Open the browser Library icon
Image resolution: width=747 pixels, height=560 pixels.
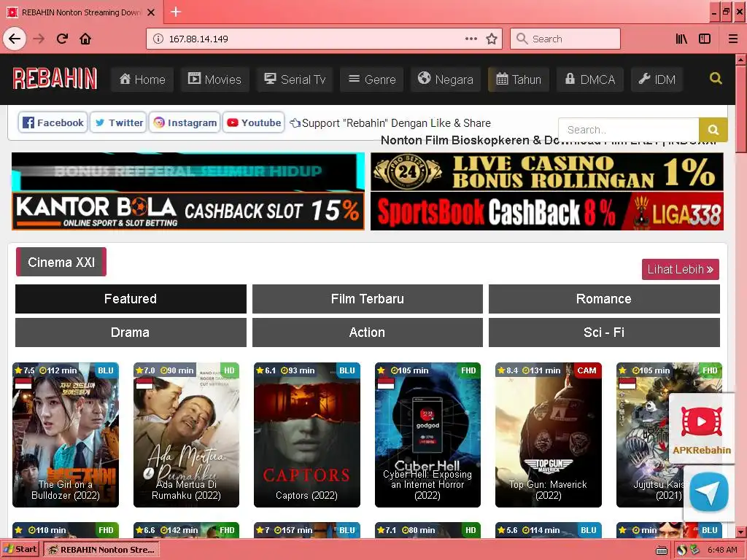(681, 39)
